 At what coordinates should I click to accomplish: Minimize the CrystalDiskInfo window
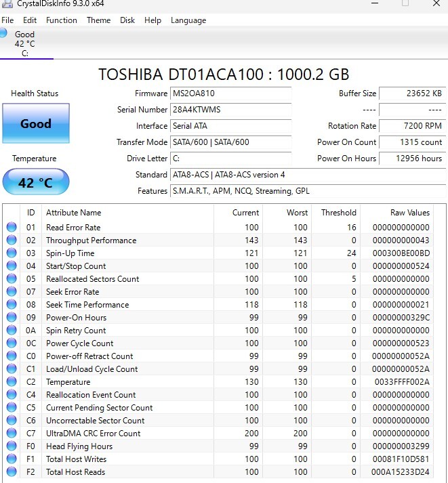[375, 3]
